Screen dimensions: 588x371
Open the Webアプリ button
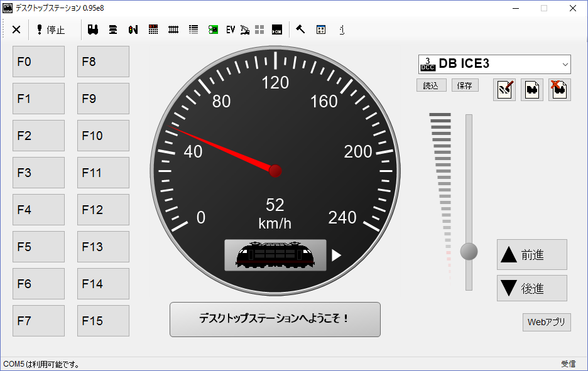tap(547, 322)
